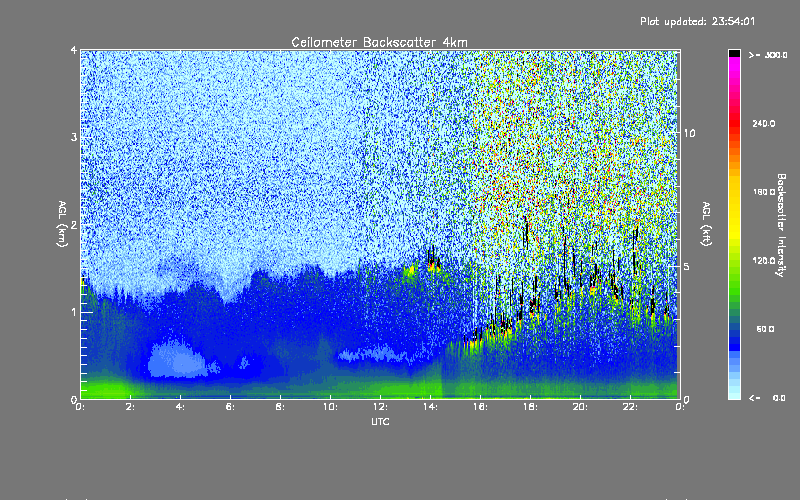800x500 pixels.
Task: Click the colorbar value 240.0
Action: (764, 123)
